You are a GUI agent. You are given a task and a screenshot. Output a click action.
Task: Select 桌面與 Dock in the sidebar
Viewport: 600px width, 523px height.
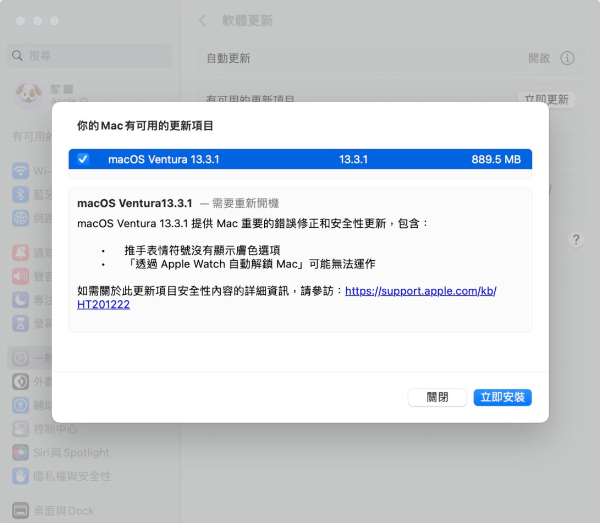62,511
